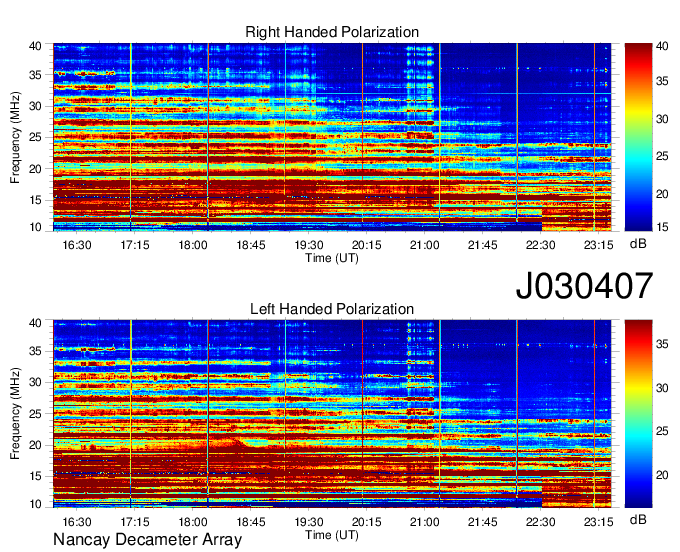This screenshot has width=680, height=552.
Task: Click the 23:15 time tick on Left Handed plot
Action: 598,522
